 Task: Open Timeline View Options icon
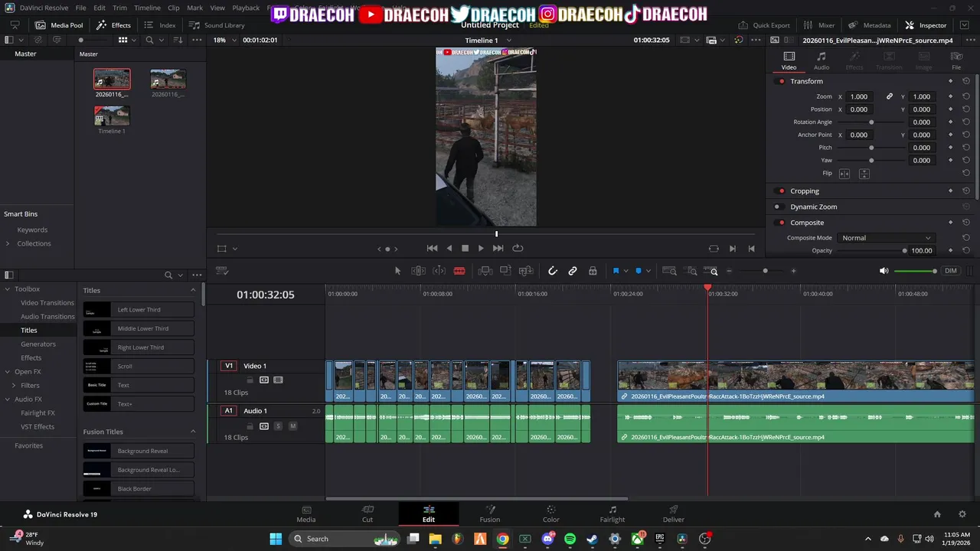click(x=222, y=271)
